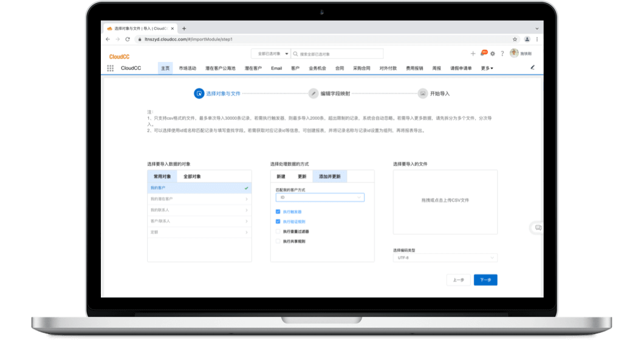This screenshot has height=340, width=644.
Task: Select the 新建 processing mode tab
Action: click(x=281, y=176)
